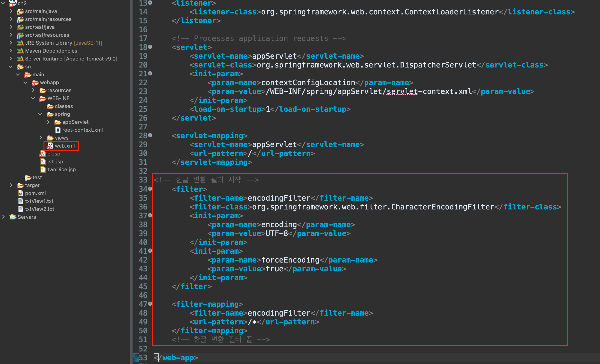600x364 pixels.
Task: Collapse the ch2 project node
Action: [3, 3]
